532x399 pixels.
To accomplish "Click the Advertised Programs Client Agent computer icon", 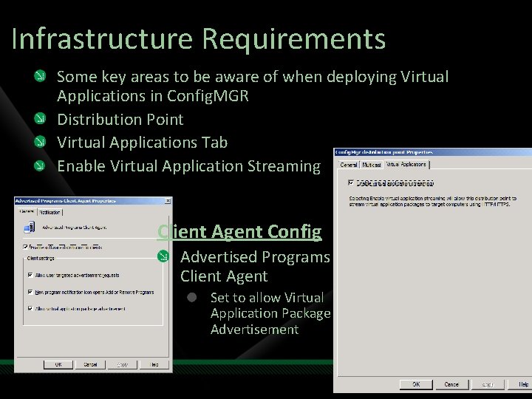I will click(30, 228).
